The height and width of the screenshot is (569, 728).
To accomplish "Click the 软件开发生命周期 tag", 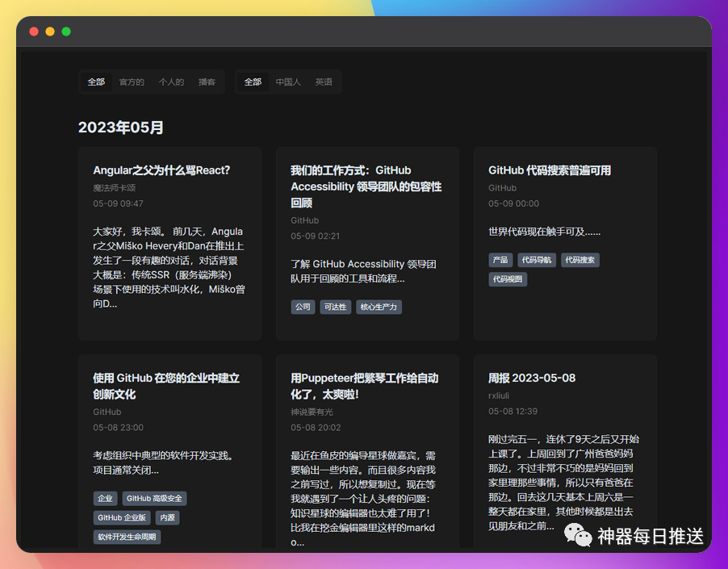I will point(128,537).
